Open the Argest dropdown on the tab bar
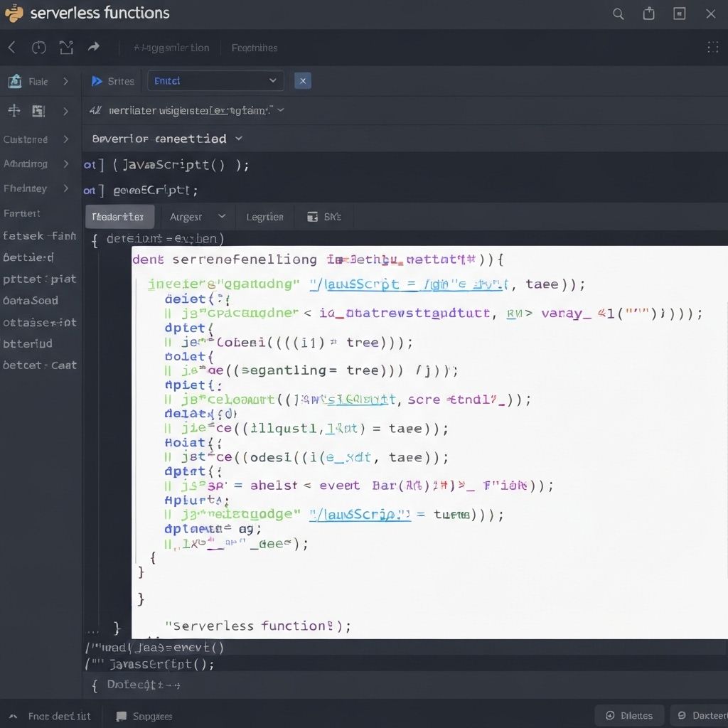 (197, 216)
